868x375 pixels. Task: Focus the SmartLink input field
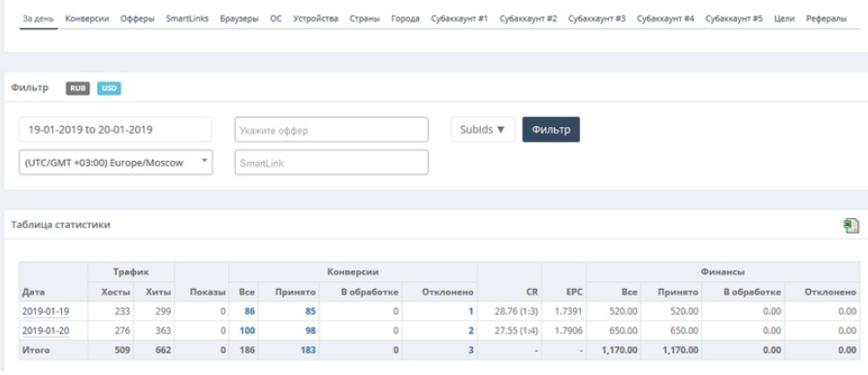(332, 163)
